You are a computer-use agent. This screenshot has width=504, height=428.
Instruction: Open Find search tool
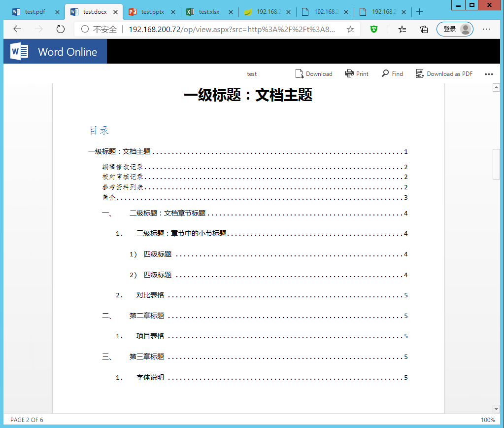pyautogui.click(x=392, y=73)
